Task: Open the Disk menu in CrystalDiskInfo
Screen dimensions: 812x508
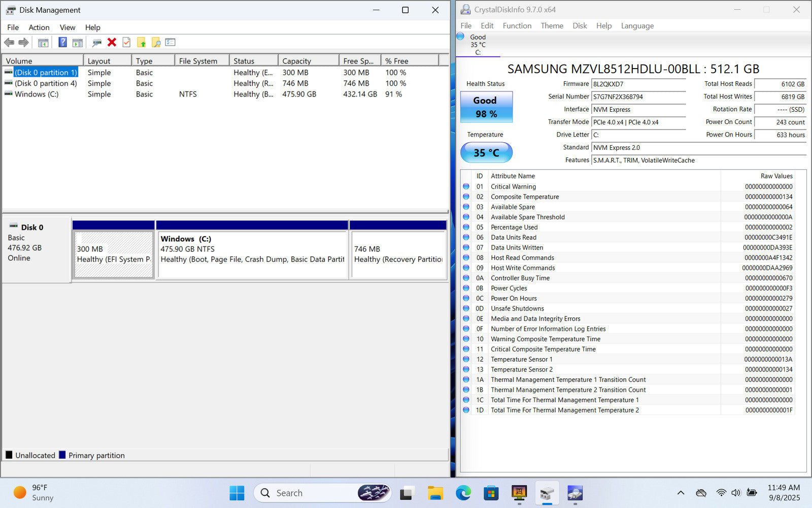Action: click(x=580, y=26)
